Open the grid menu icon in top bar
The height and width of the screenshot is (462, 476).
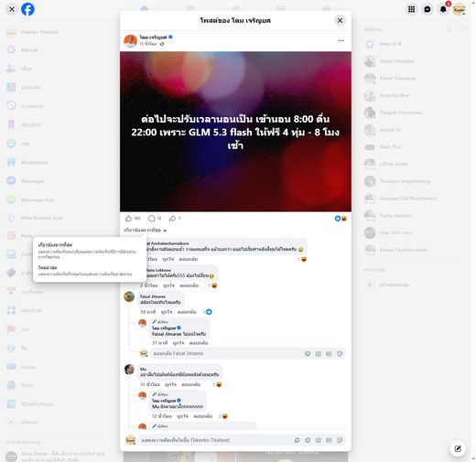click(x=411, y=9)
